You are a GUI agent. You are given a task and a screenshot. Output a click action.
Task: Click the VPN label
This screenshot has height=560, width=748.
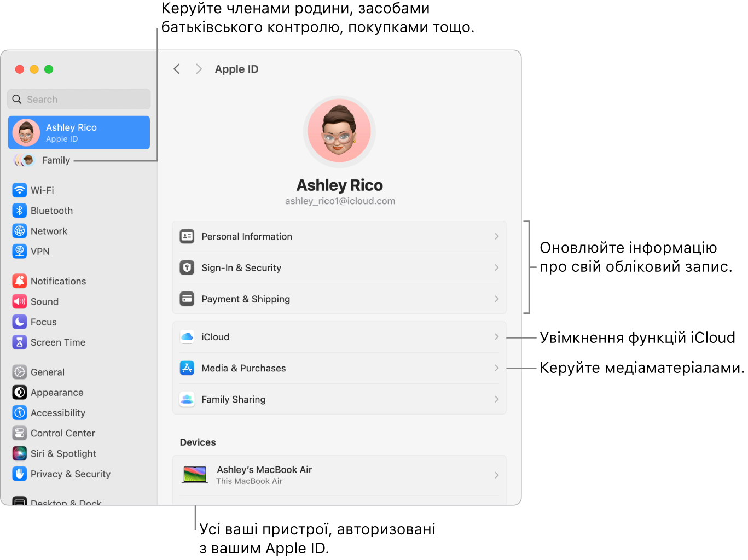[40, 252]
